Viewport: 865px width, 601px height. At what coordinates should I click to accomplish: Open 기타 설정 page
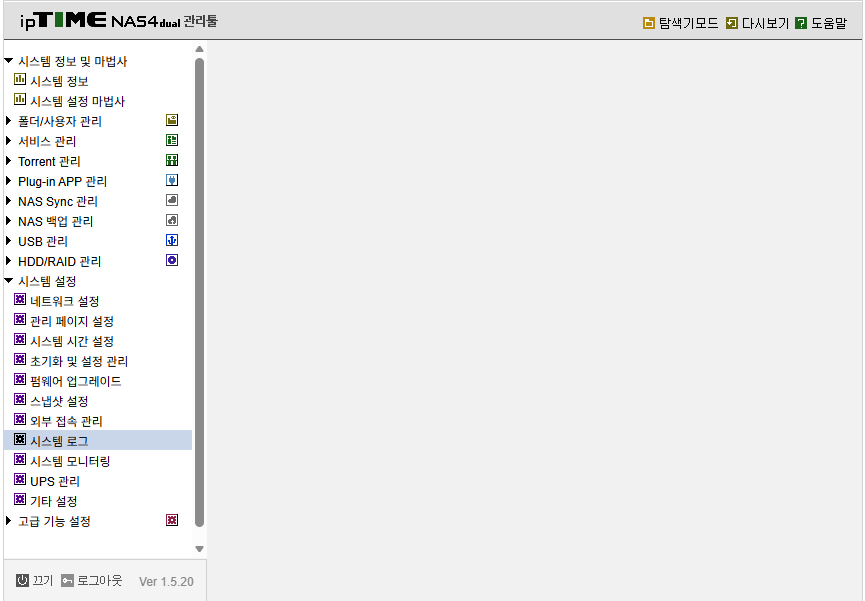tap(54, 502)
